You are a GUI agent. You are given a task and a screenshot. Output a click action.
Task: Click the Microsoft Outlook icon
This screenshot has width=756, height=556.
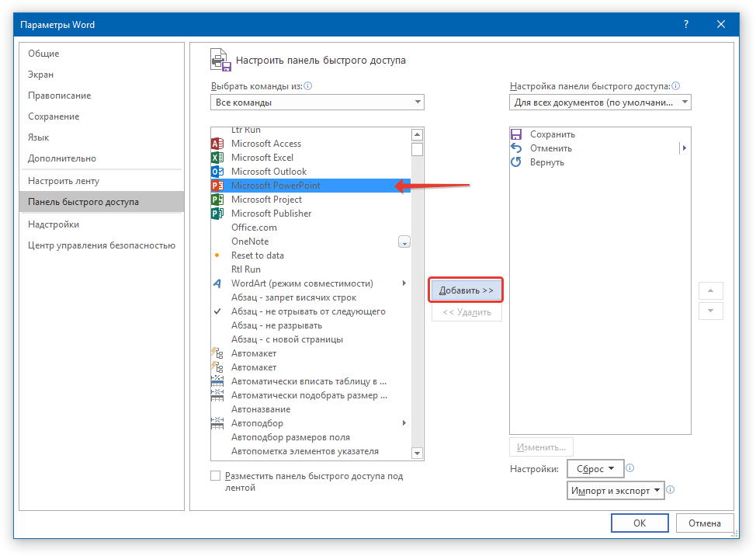[217, 172]
